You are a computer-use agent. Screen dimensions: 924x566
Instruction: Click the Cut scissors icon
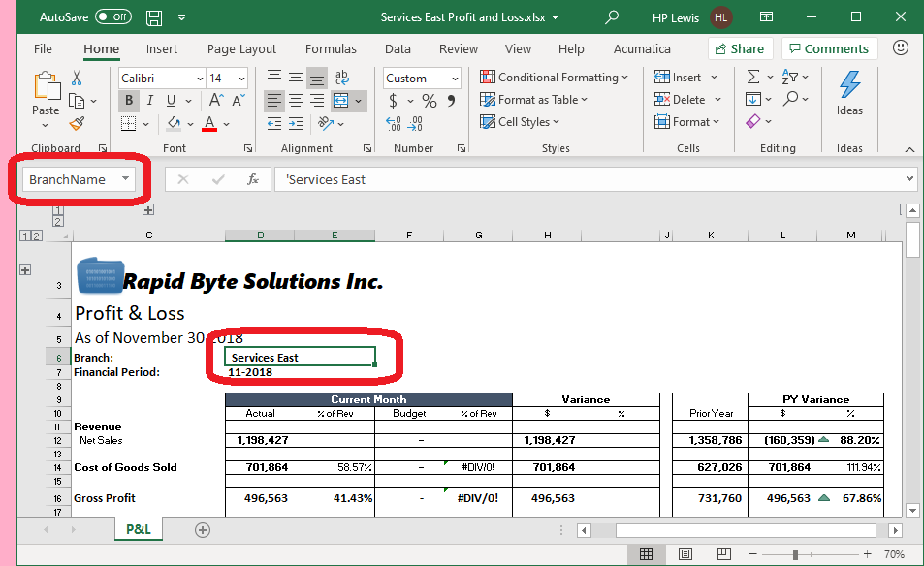77,78
